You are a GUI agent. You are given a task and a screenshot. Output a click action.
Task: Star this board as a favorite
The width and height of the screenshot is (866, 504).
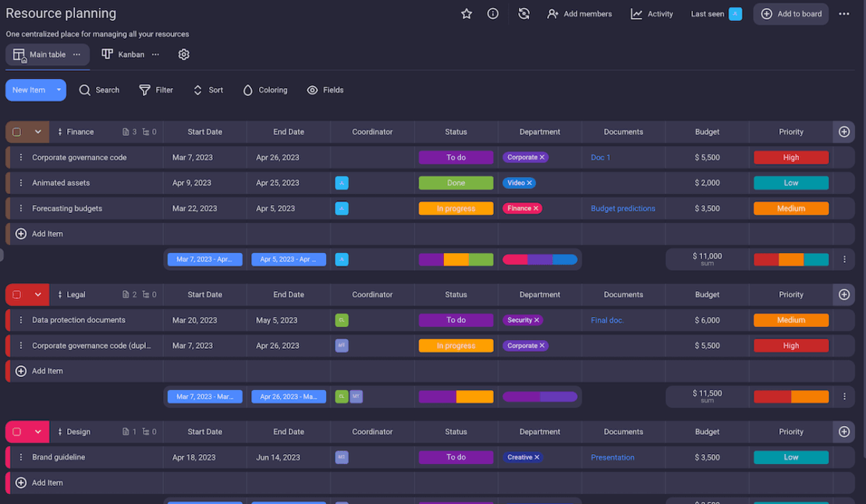pyautogui.click(x=466, y=13)
